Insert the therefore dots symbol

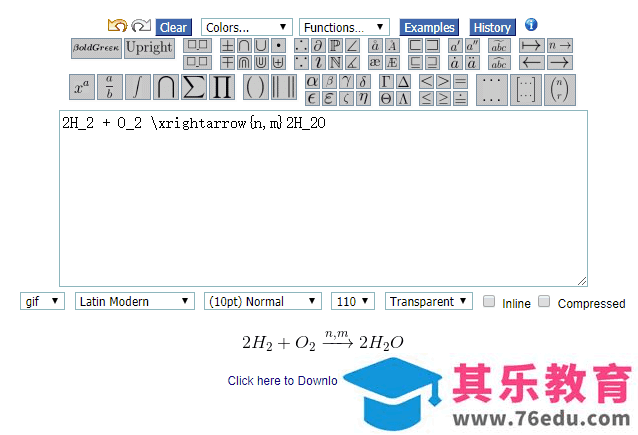coord(301,46)
